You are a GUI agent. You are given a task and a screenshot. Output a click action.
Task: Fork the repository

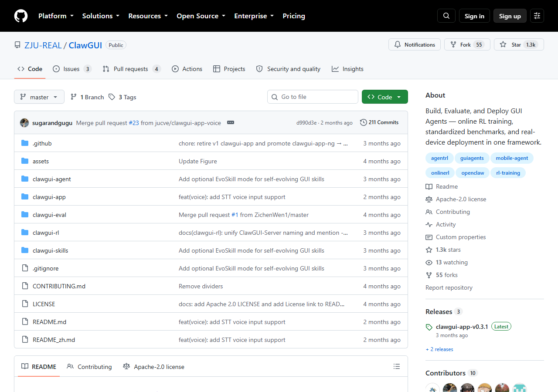pos(467,44)
